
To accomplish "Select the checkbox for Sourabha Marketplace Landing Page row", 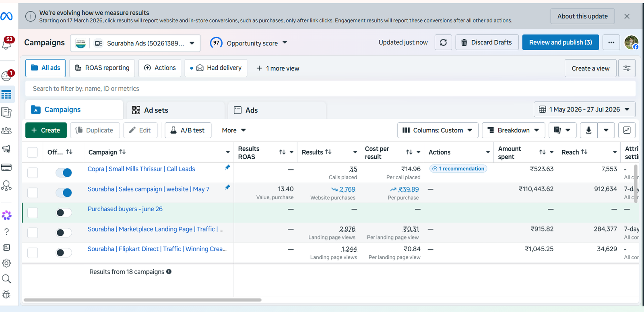I will click(x=33, y=233).
